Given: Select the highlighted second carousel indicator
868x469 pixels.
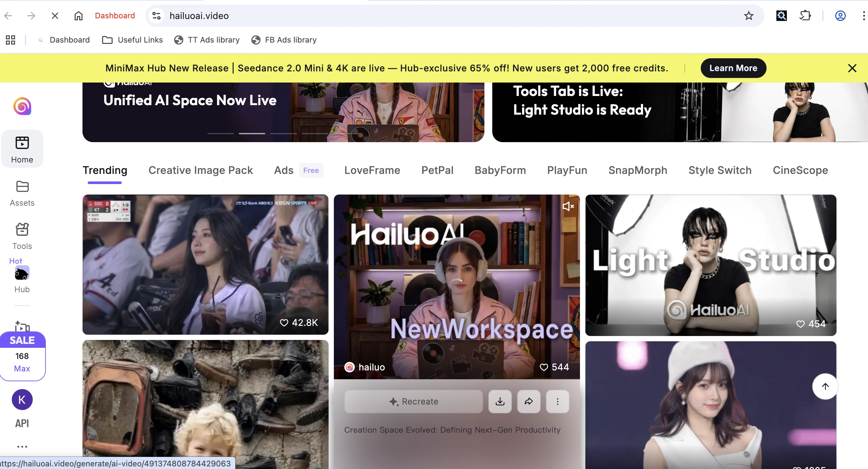Looking at the screenshot, I should (252, 134).
